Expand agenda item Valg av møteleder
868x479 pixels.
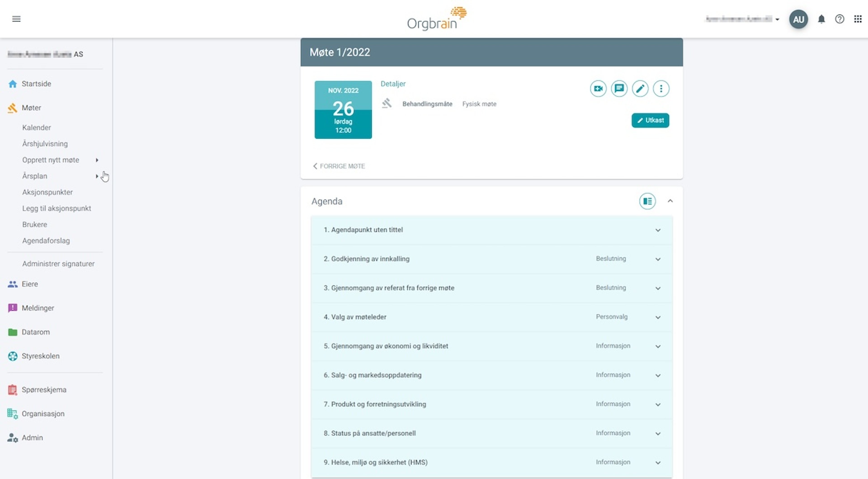[x=658, y=317]
